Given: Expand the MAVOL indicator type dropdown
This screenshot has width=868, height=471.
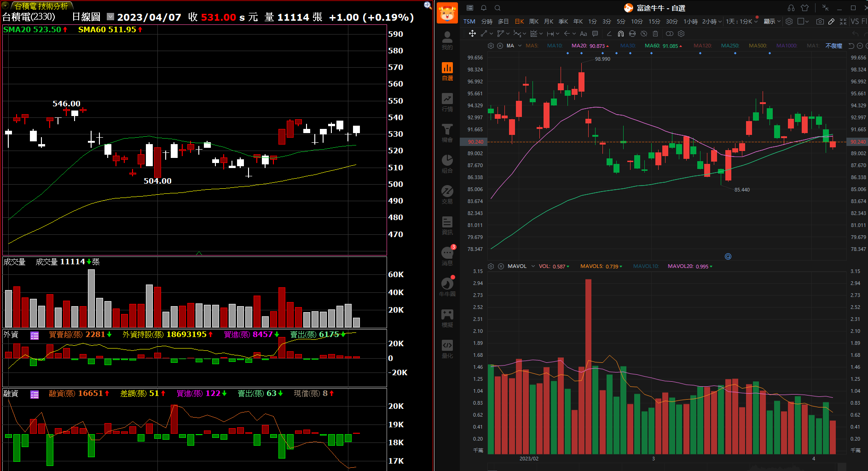Looking at the screenshot, I should (x=533, y=266).
